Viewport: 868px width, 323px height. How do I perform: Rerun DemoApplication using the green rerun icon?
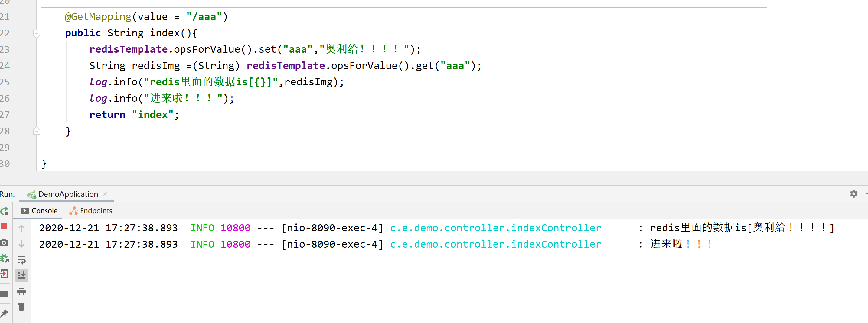[4, 211]
